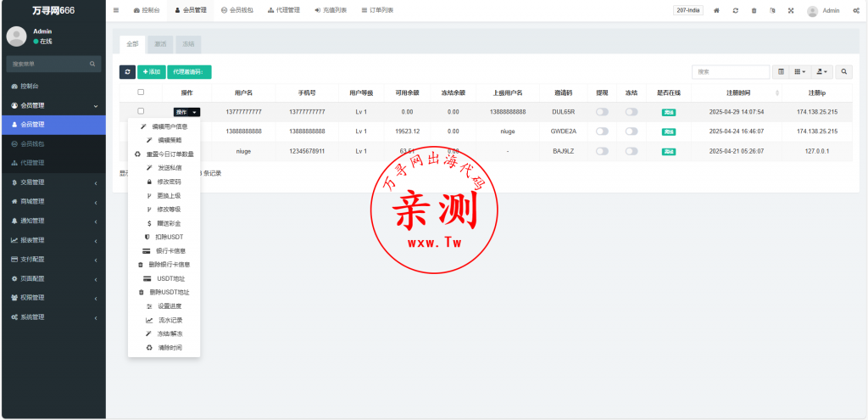The image size is (868, 420).
Task: Expand 支付配置 in the sidebar
Action: point(53,260)
